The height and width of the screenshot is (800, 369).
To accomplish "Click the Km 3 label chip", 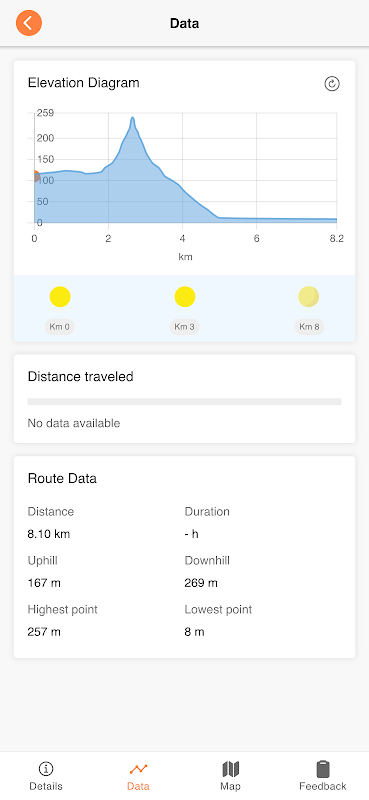I will [x=185, y=327].
